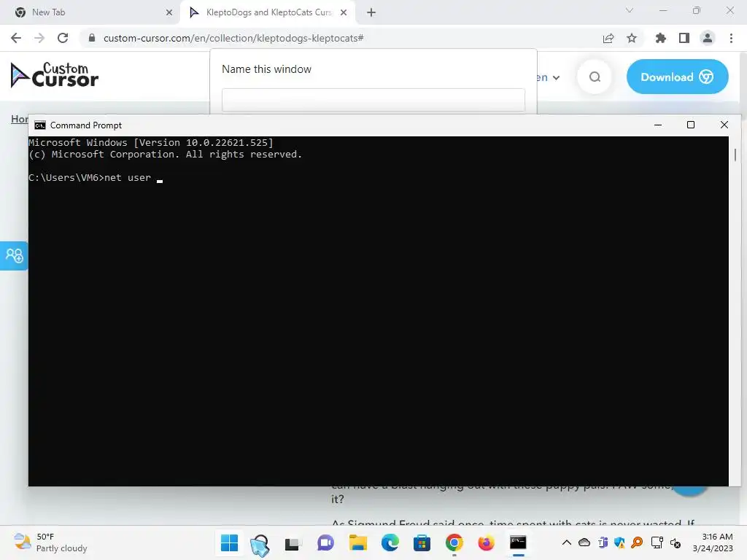Switch to the New Tab tab
Screen dimensions: 747x560
click(x=90, y=12)
